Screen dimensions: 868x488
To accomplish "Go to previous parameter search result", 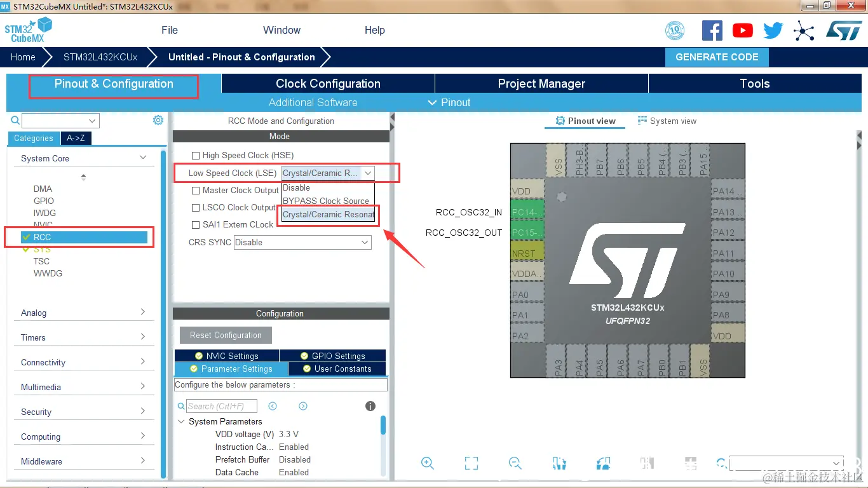I will click(273, 406).
